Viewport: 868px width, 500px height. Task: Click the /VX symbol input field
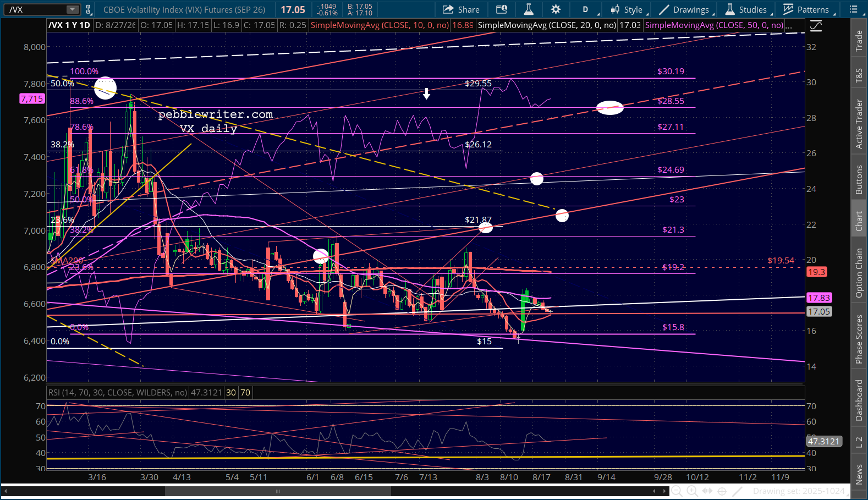[x=36, y=9]
